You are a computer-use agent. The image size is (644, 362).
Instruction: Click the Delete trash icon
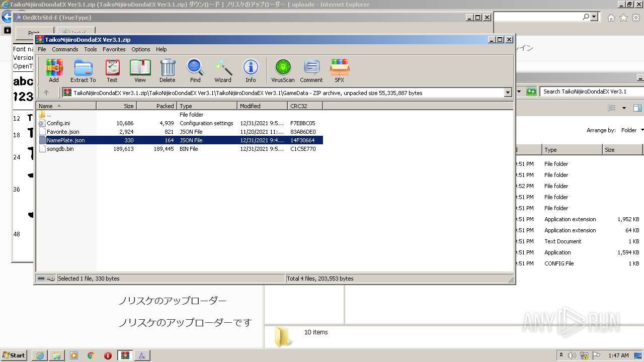[168, 70]
